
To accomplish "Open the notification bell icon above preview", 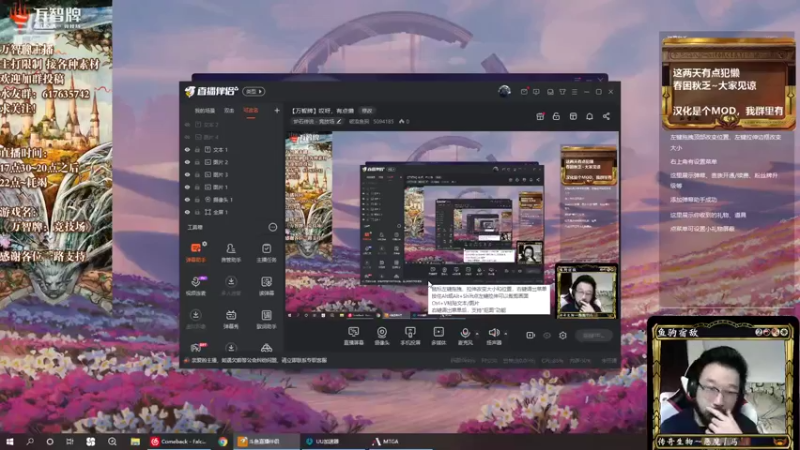I will [589, 116].
